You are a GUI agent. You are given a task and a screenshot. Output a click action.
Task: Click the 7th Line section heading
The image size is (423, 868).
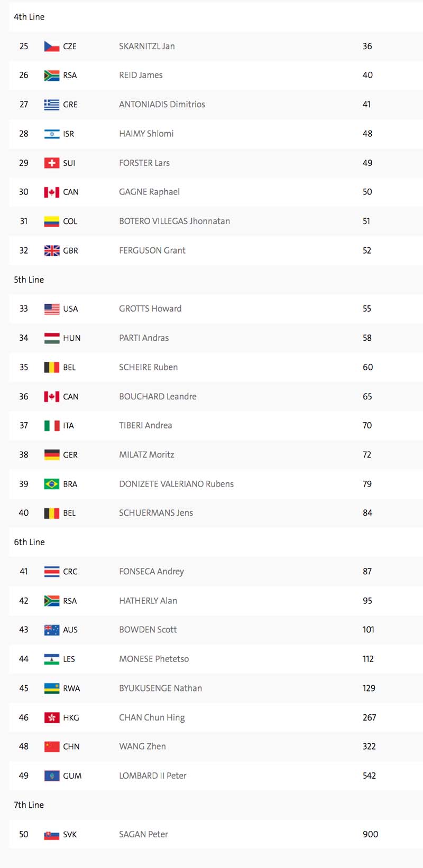pos(29,805)
